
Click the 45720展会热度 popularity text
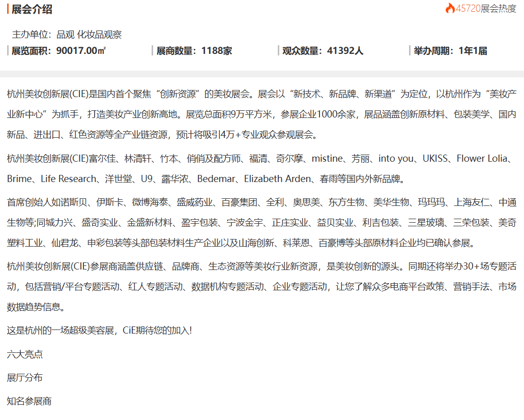[x=486, y=8]
